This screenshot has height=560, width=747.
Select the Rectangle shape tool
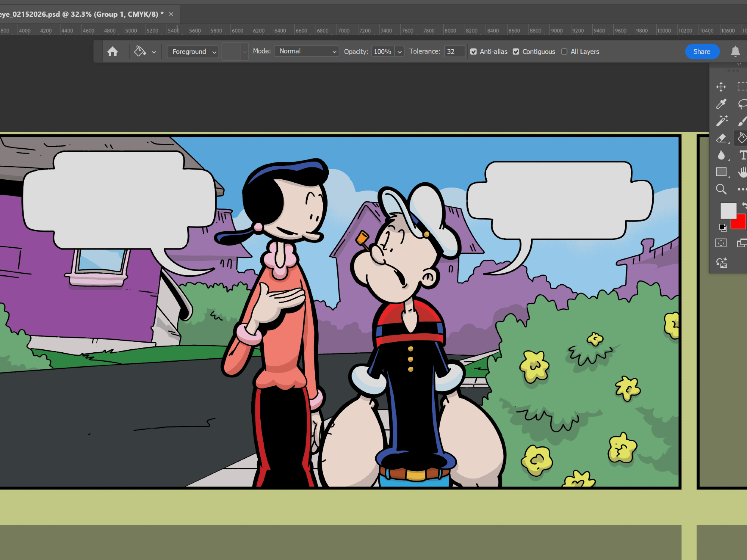(x=721, y=172)
